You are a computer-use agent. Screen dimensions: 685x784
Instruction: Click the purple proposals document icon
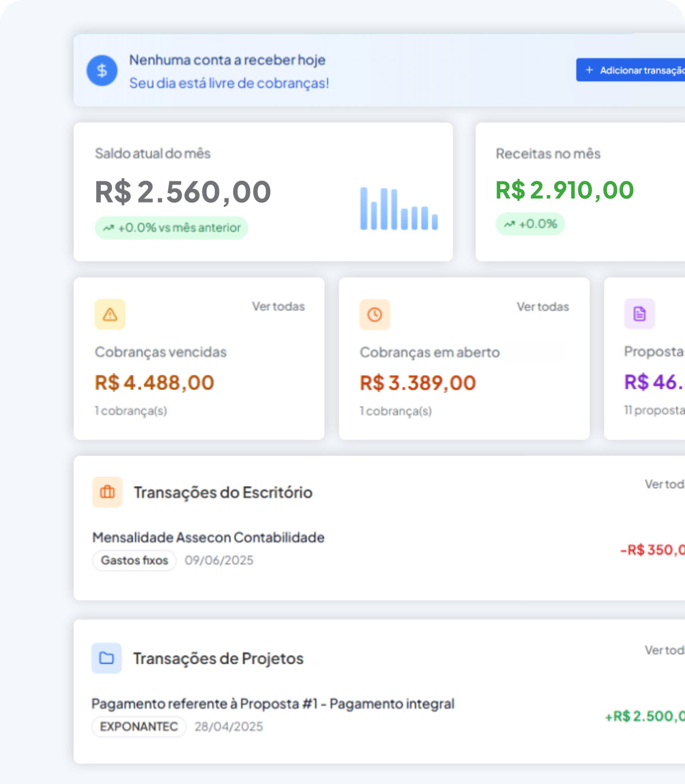pos(640,314)
